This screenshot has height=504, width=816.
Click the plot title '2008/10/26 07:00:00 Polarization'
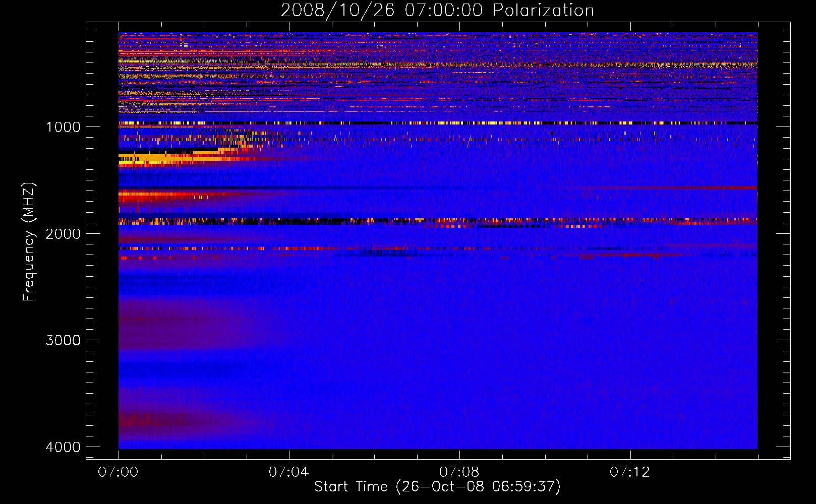point(437,11)
